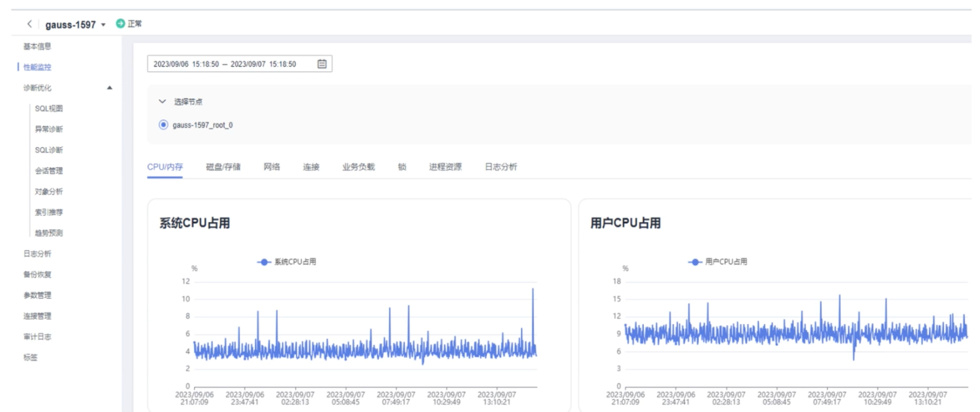Click the date range input field
Screen dimensions: 980x412
tap(239, 64)
